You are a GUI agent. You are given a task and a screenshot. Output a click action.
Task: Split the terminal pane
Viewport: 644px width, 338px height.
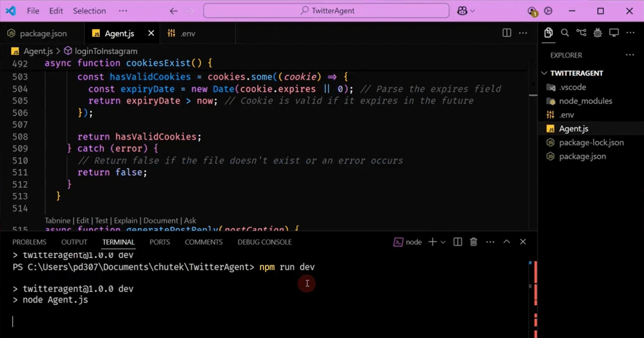(458, 242)
